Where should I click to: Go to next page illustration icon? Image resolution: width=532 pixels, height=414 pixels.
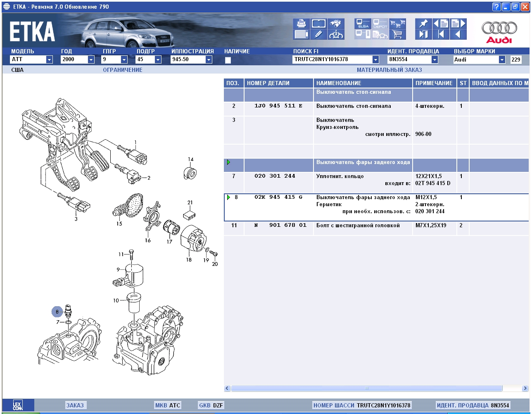458,24
